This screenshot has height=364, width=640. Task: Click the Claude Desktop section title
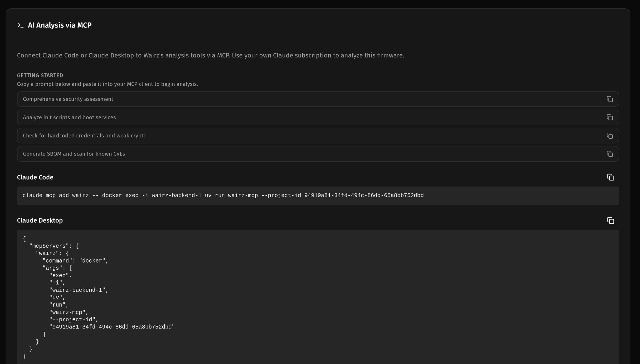(x=40, y=220)
